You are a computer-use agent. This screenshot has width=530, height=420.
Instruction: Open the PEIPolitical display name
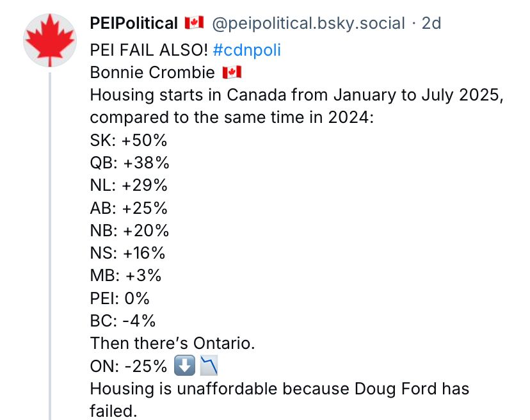click(x=133, y=24)
